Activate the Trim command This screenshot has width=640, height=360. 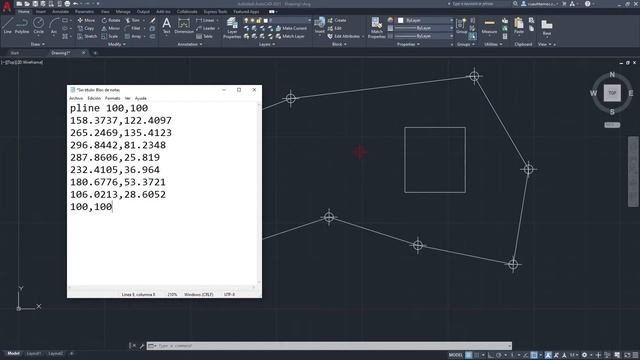click(x=133, y=20)
